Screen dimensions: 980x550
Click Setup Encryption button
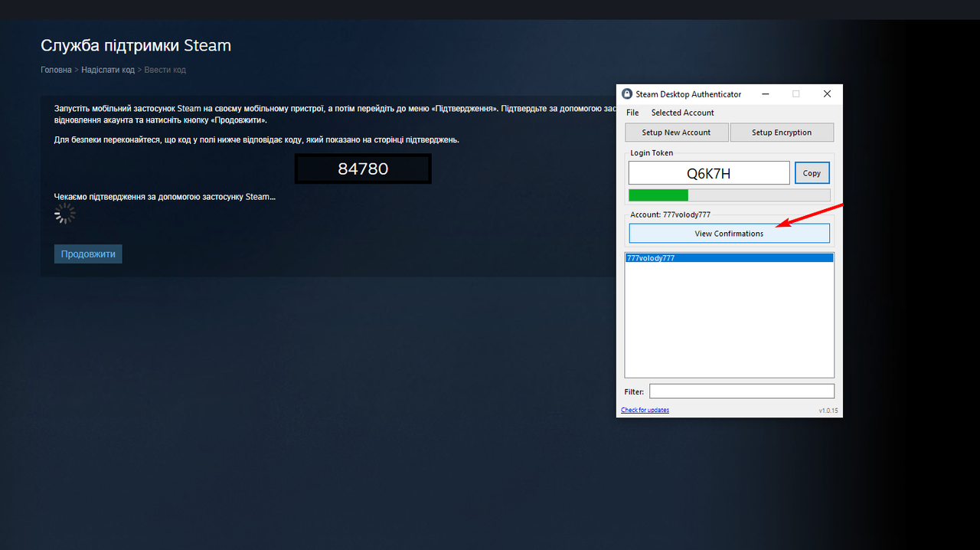(782, 133)
